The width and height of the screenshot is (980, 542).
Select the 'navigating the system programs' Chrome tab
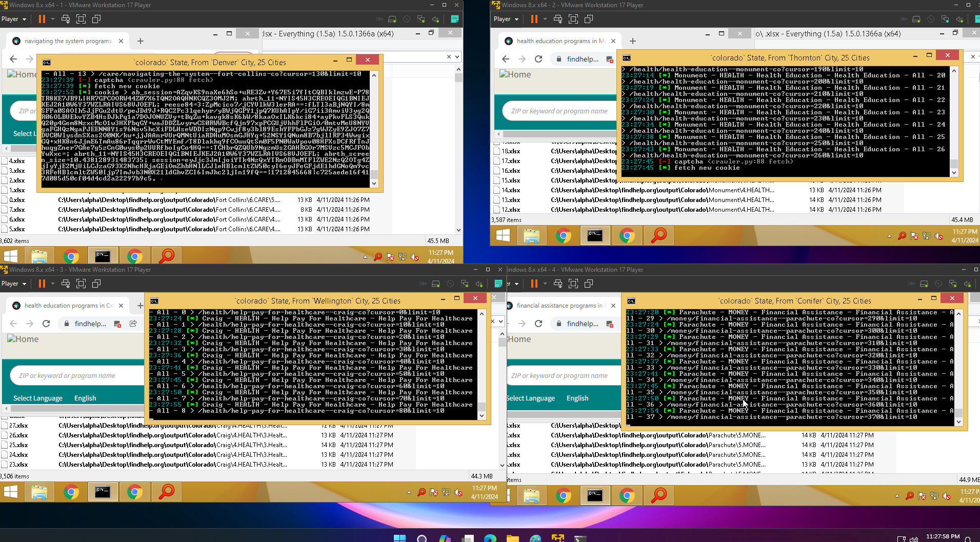coord(68,41)
